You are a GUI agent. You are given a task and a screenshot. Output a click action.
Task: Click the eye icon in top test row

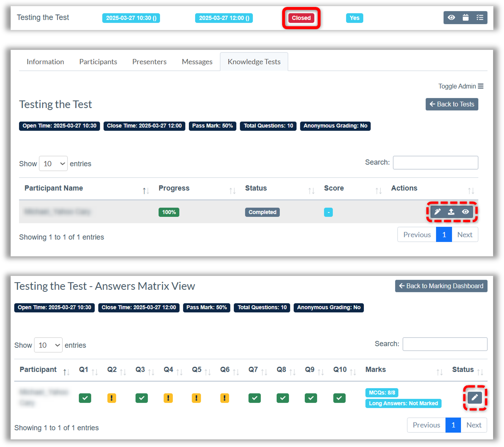451,18
